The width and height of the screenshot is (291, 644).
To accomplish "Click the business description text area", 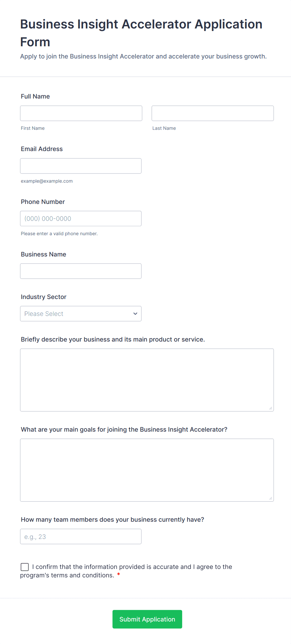I will point(147,380).
